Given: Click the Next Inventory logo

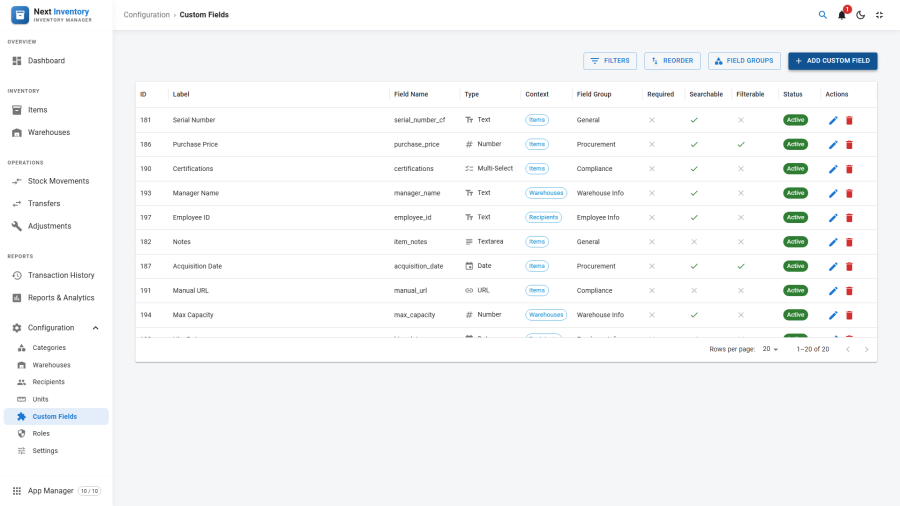Looking at the screenshot, I should (x=51, y=15).
